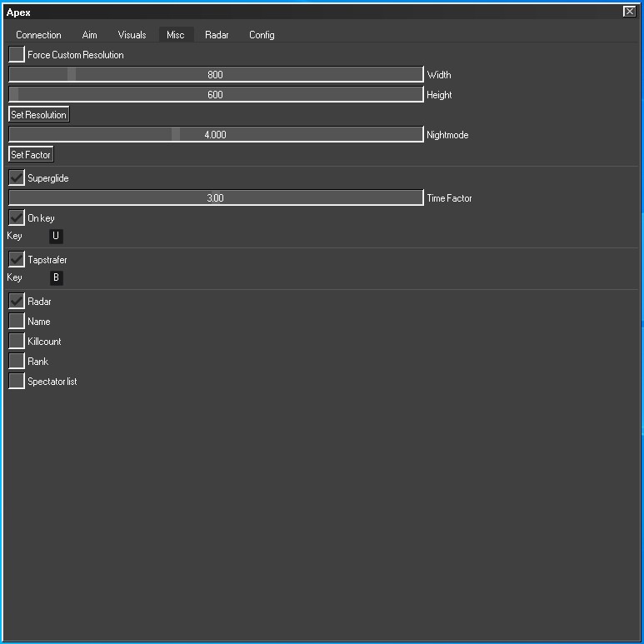
Task: Change the Tapstrafer key binding B
Action: [56, 277]
